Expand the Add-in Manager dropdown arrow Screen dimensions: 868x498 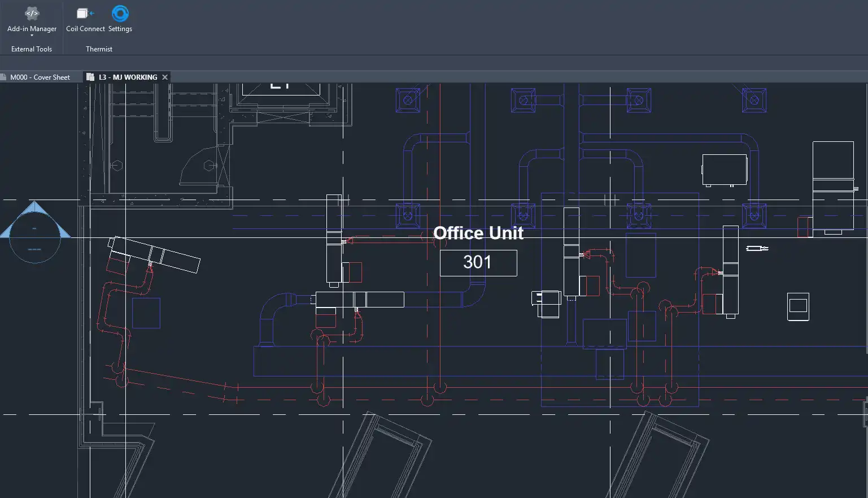pos(32,36)
